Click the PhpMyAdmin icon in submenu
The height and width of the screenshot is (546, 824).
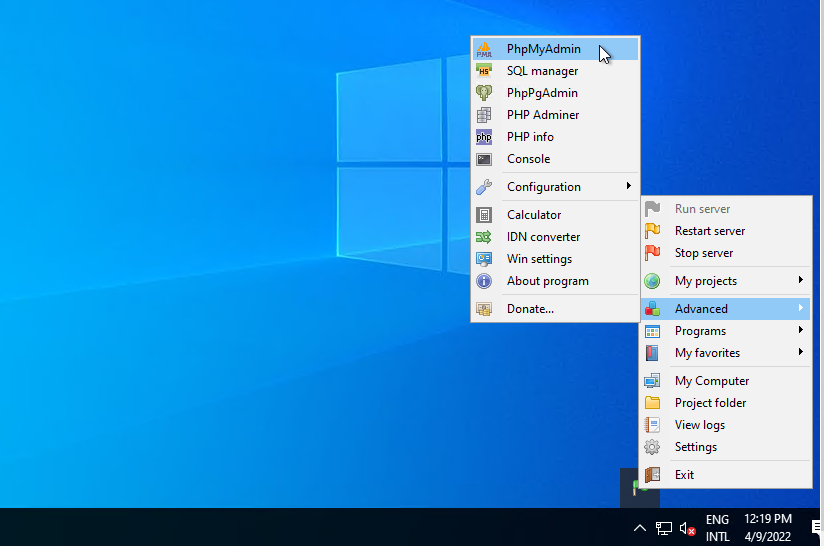[484, 49]
